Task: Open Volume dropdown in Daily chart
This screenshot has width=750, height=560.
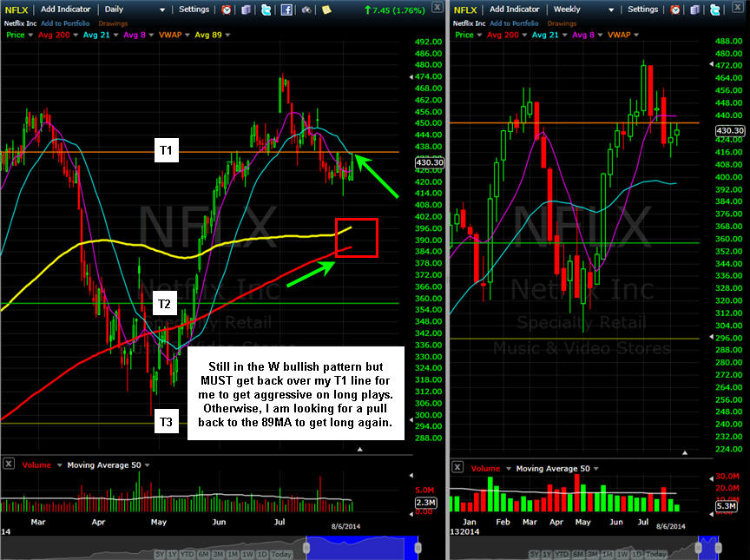Action: (x=59, y=465)
